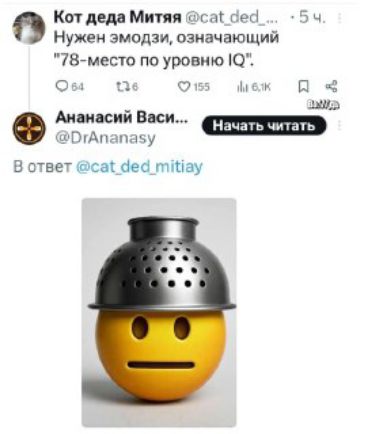Open the @DrAnanasy handle

point(105,137)
